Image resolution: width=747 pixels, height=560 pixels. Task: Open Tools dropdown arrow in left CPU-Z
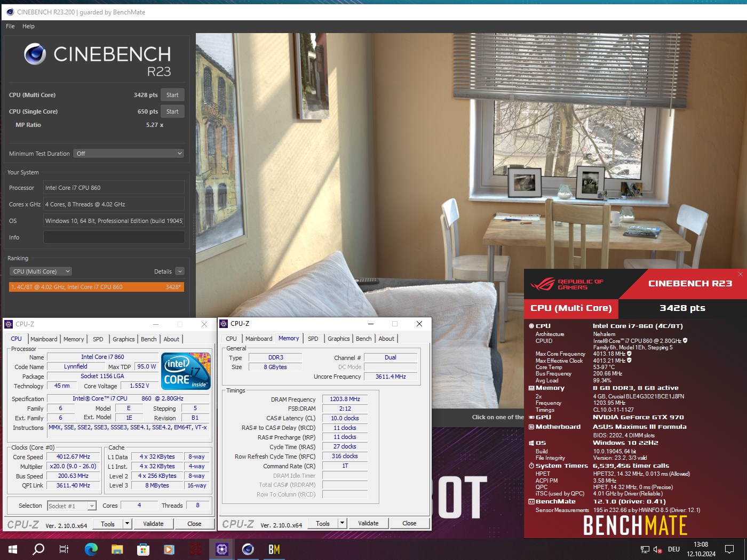pyautogui.click(x=127, y=524)
